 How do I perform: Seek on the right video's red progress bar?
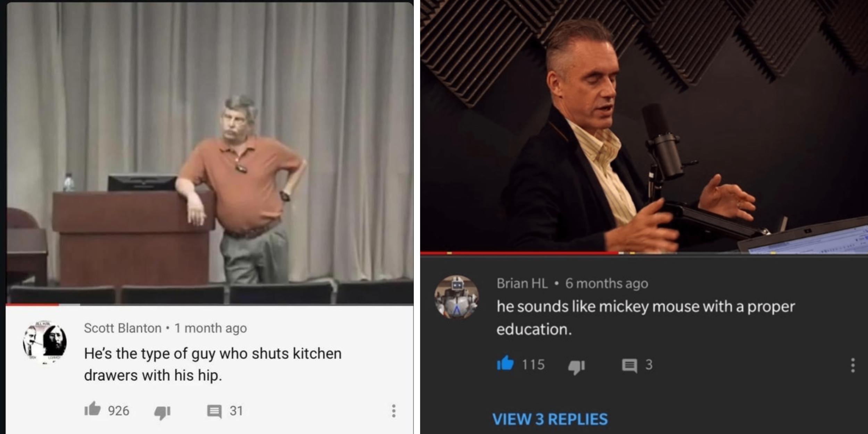point(644,253)
